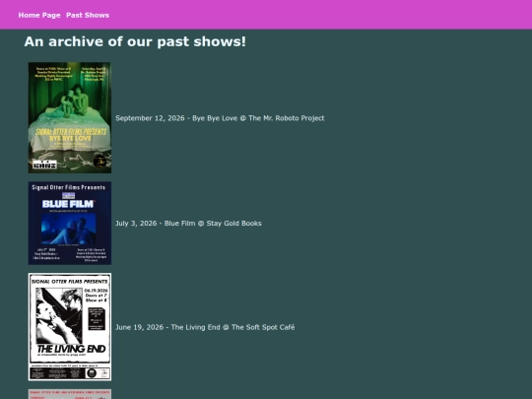Go to the Past Shows nav link
This screenshot has width=532, height=399.
point(88,15)
